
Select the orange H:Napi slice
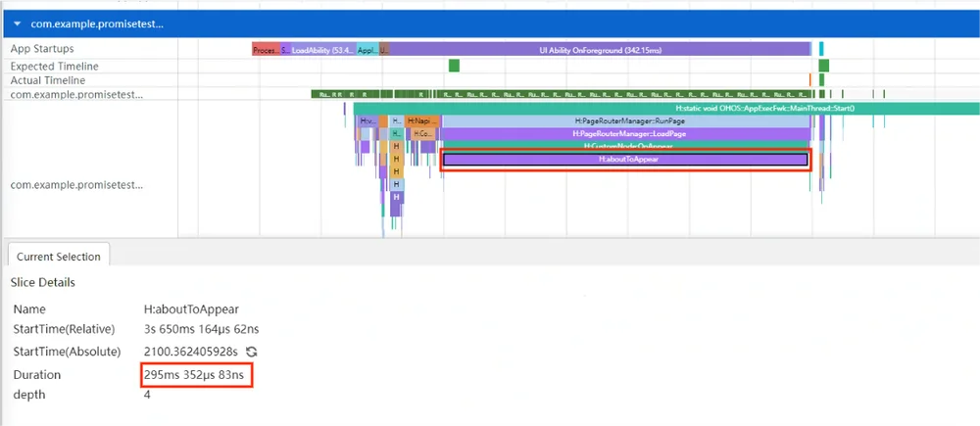422,121
